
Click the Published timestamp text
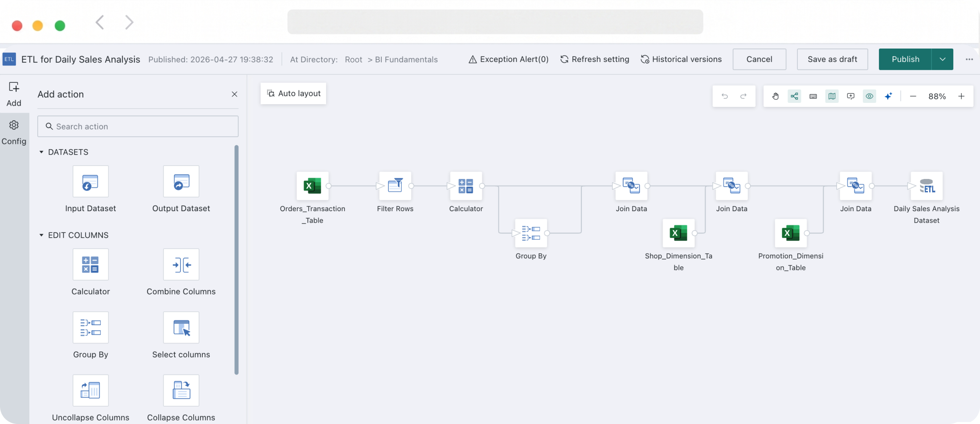pyautogui.click(x=211, y=60)
